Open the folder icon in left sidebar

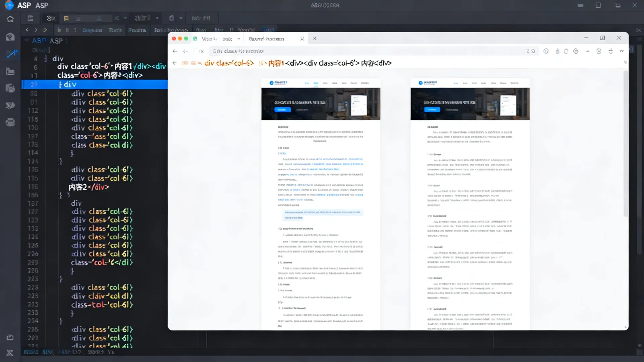10,71
